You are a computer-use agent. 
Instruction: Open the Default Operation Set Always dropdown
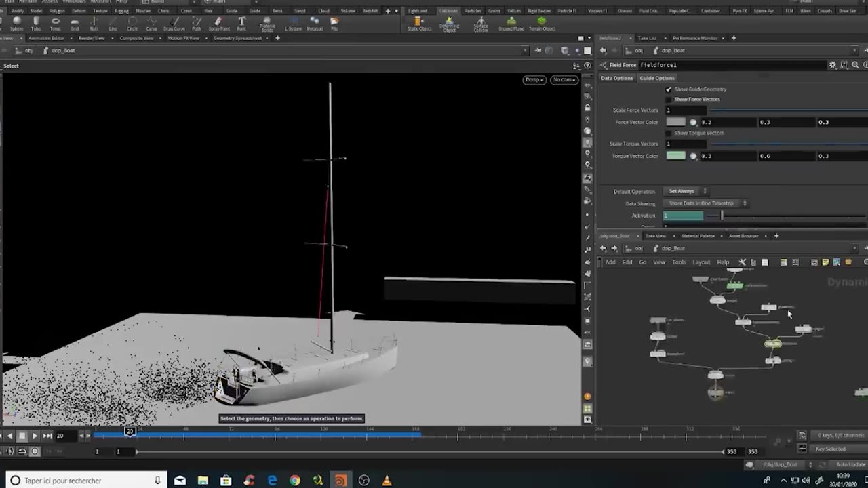pos(685,191)
